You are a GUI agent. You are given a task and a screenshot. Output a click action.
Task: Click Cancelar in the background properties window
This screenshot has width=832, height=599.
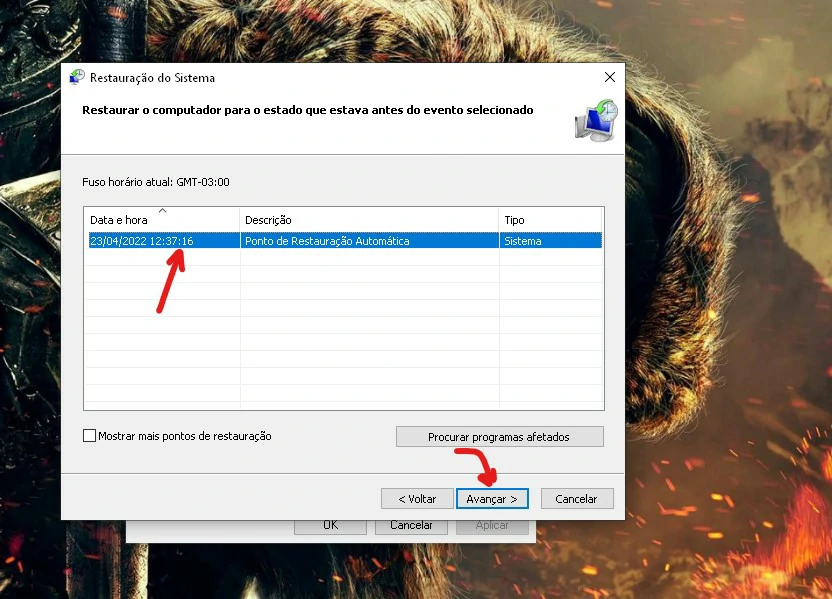click(411, 526)
